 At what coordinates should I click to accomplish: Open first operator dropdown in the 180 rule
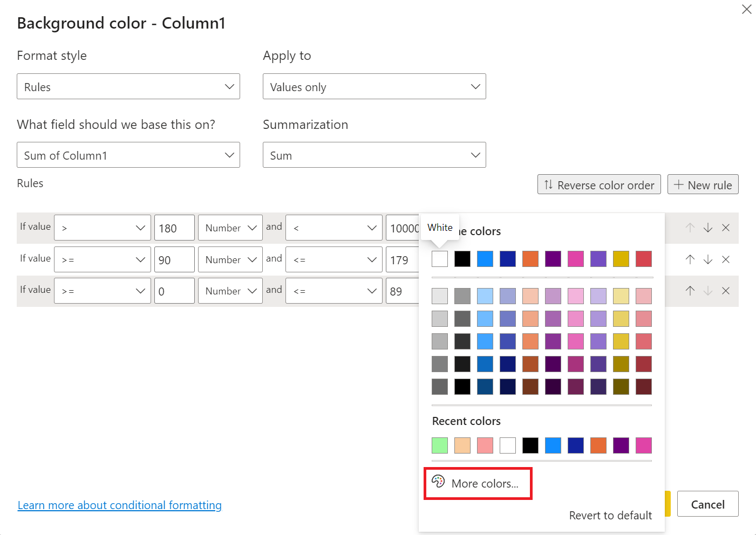103,228
